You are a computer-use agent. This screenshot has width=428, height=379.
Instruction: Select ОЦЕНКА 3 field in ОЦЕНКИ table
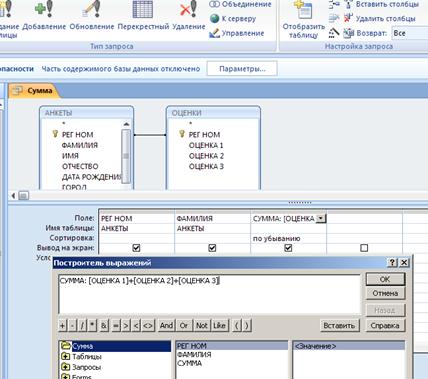[206, 166]
